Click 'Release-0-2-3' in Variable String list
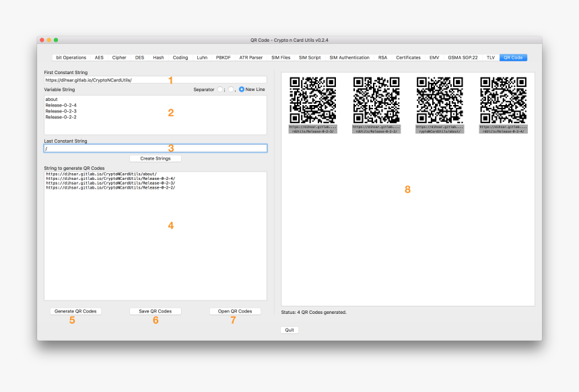The height and width of the screenshot is (392, 579). click(61, 111)
